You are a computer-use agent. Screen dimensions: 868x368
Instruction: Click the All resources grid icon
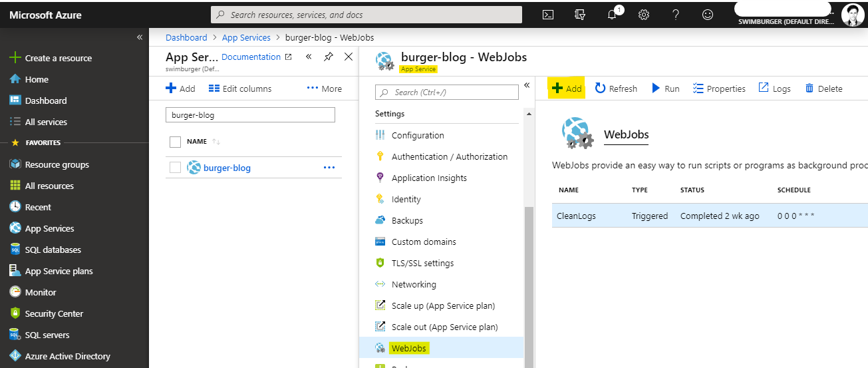click(15, 186)
